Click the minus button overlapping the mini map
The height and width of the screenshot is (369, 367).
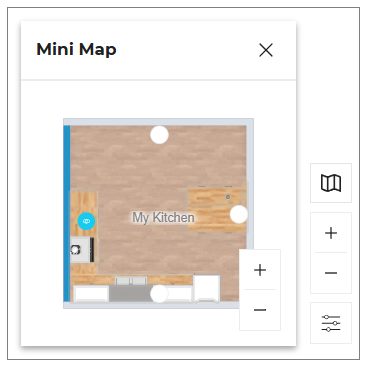point(260,310)
